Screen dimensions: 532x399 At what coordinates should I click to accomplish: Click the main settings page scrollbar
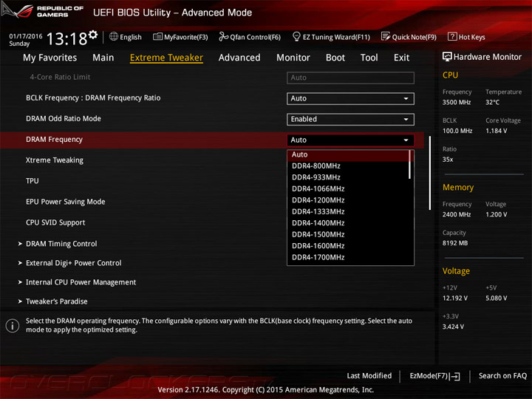(430, 173)
